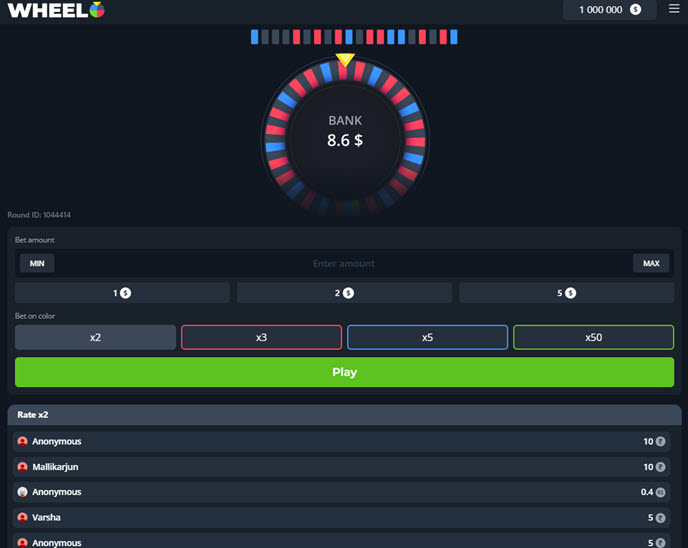The image size is (688, 548).
Task: Click the yellow pointer arrow atop the wheel
Action: click(344, 60)
